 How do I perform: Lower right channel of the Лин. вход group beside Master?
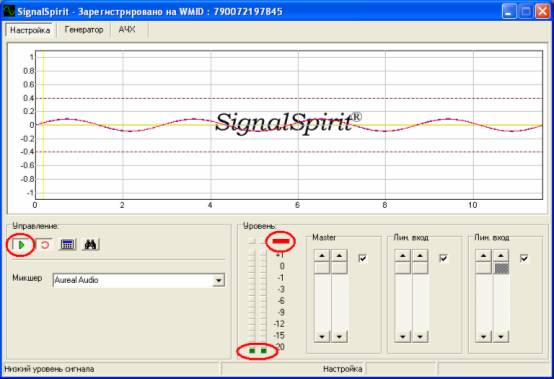pos(420,337)
